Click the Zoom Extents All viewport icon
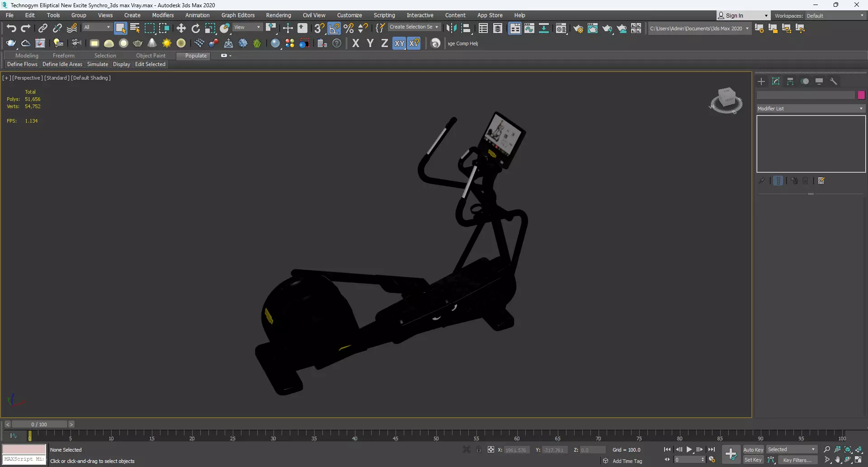868x467 pixels. pos(859,449)
